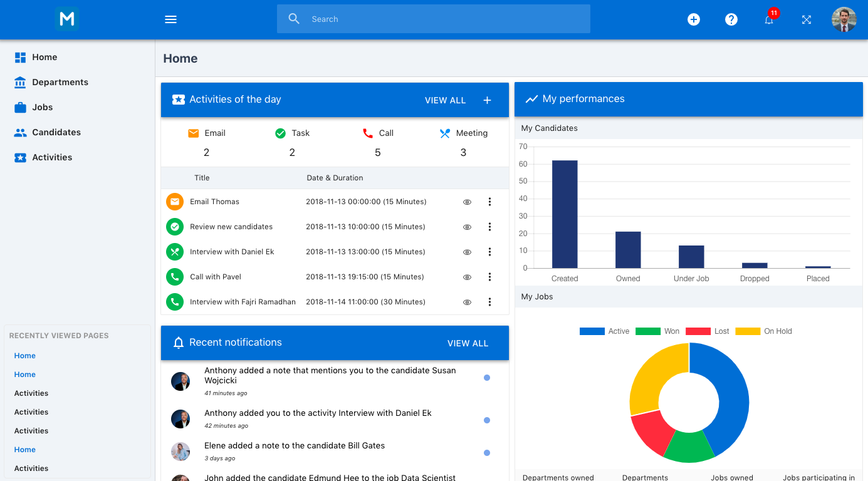This screenshot has width=868, height=481.
Task: Click the Email envelope icon above the count 2
Action: pos(192,133)
